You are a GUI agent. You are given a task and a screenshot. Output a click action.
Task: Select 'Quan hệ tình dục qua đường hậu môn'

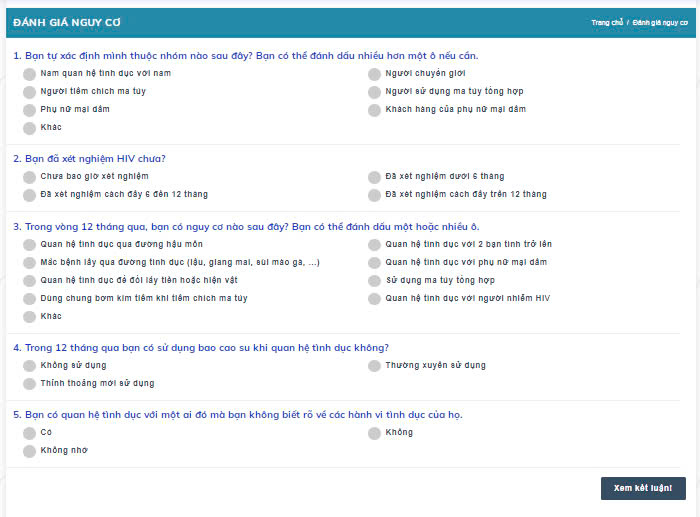click(x=30, y=244)
